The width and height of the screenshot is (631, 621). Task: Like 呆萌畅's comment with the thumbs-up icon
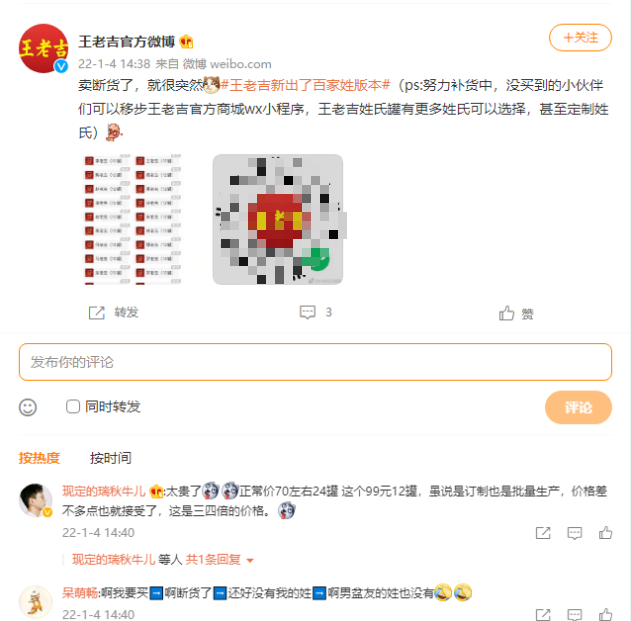tap(605, 615)
